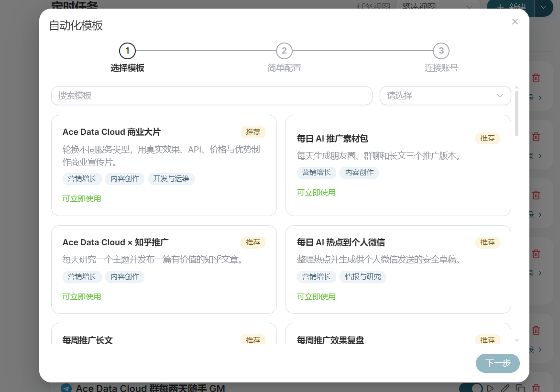Expand the arrow next to the 新建 button

pyautogui.click(x=543, y=7)
